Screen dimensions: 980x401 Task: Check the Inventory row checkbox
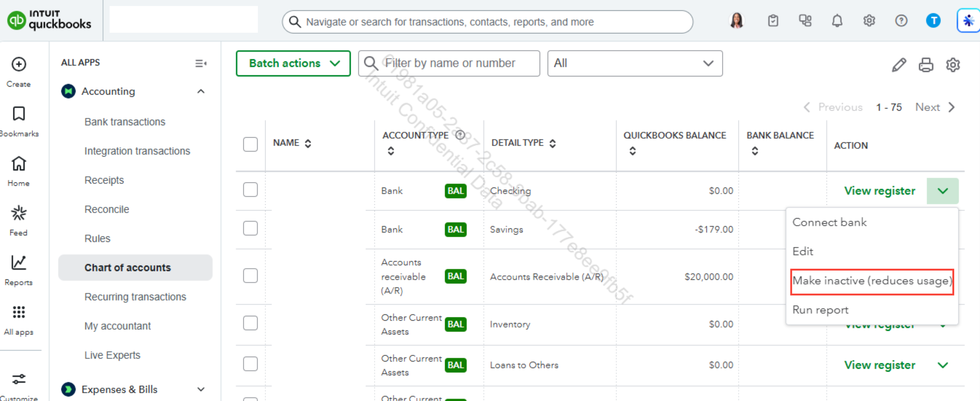tap(250, 323)
